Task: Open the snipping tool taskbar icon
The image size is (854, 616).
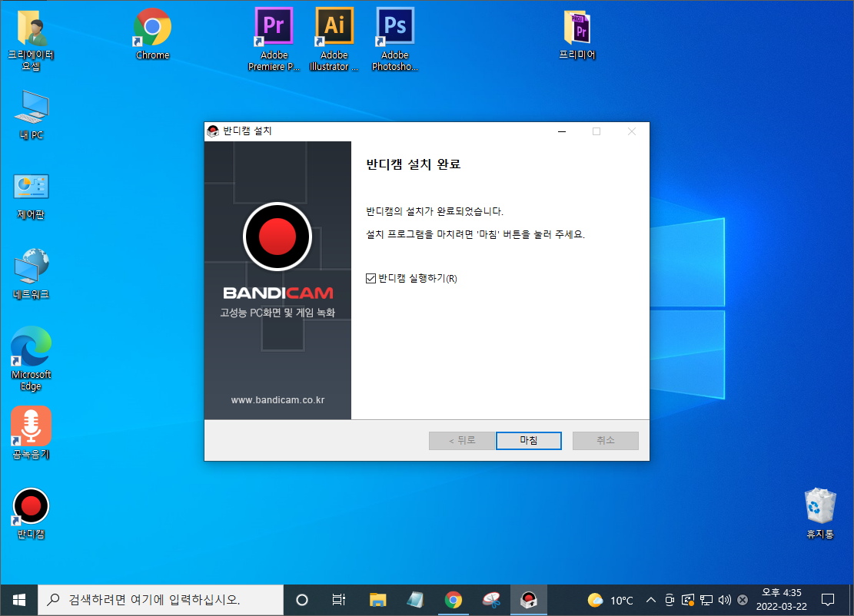Action: [491, 600]
